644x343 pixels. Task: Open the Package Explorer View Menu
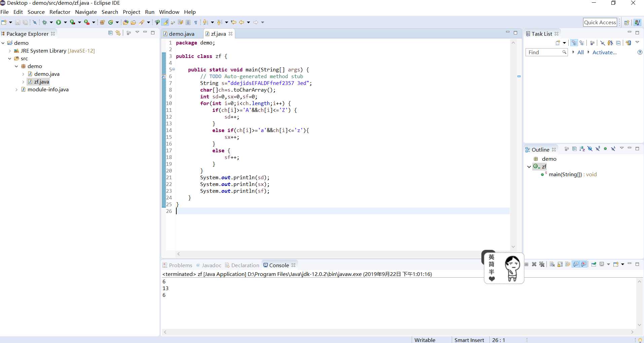tap(137, 32)
